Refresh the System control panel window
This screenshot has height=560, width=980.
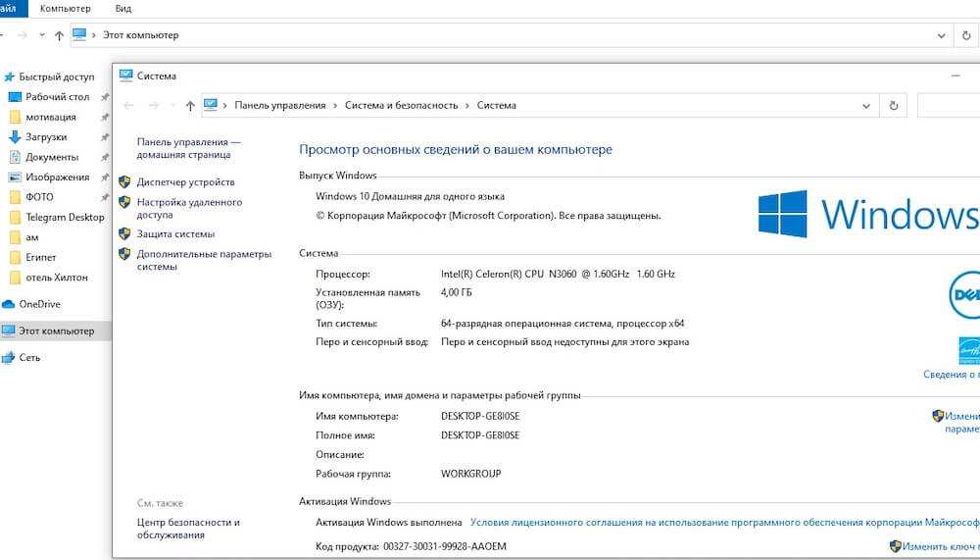pyautogui.click(x=893, y=106)
